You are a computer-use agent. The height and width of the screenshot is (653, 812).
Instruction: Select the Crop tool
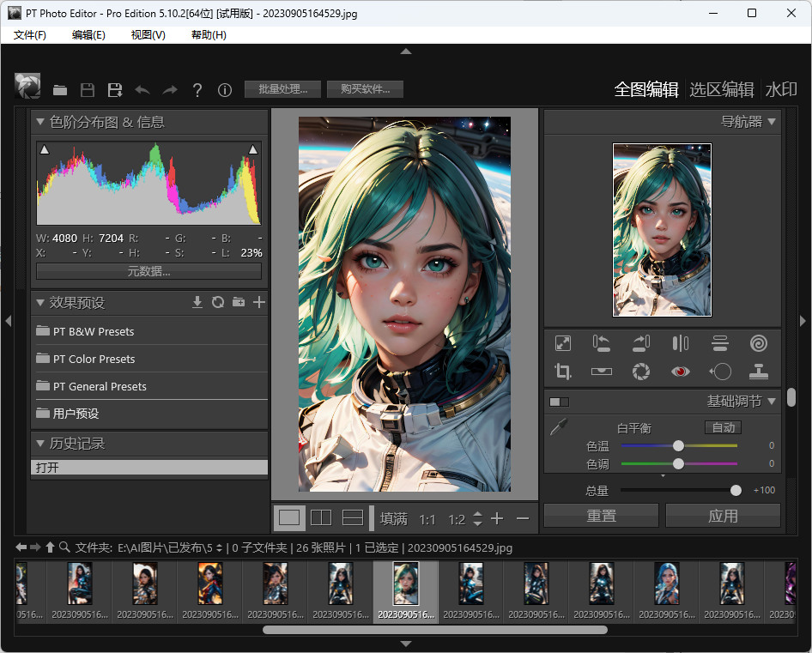click(x=563, y=372)
